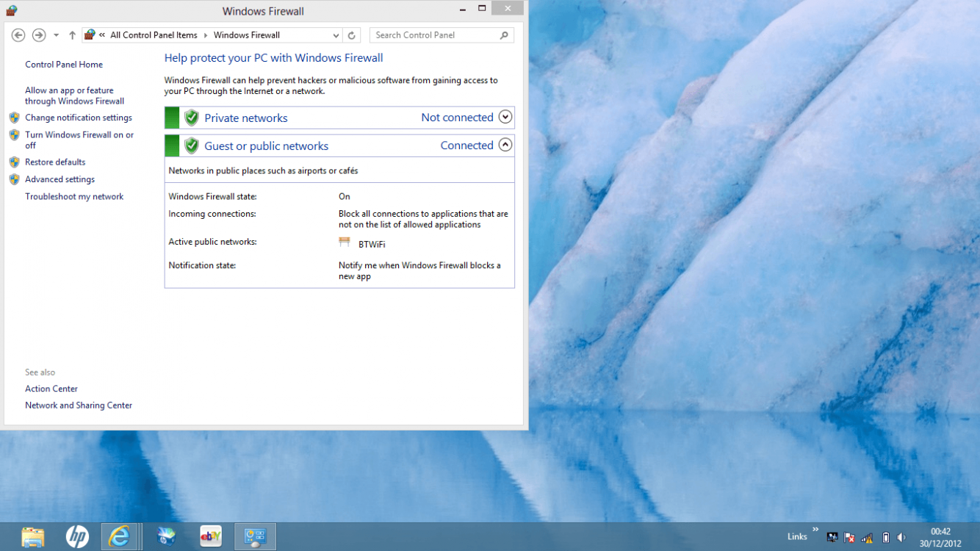Click the Windows Firewall state label
Image resolution: width=980 pixels, height=551 pixels.
213,197
